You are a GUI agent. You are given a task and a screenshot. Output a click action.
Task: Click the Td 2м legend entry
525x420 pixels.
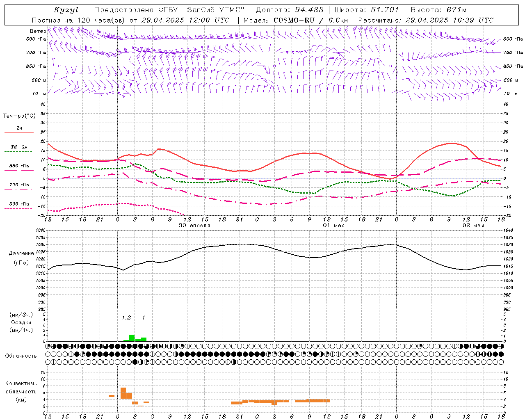(19, 147)
